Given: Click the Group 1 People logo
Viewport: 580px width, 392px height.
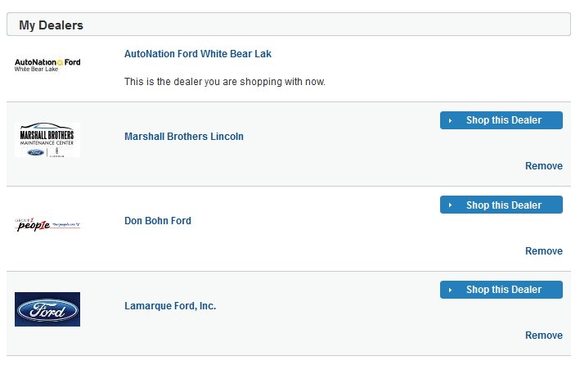Looking at the screenshot, I should tap(47, 224).
